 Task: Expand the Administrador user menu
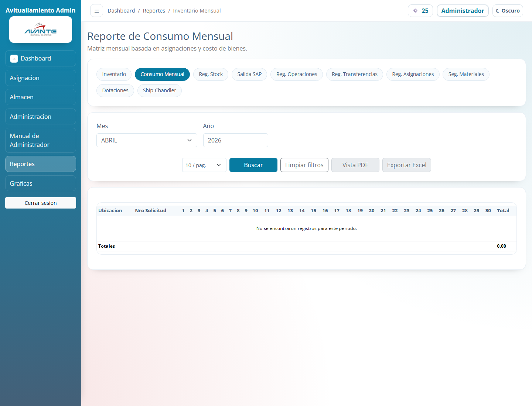pyautogui.click(x=463, y=11)
